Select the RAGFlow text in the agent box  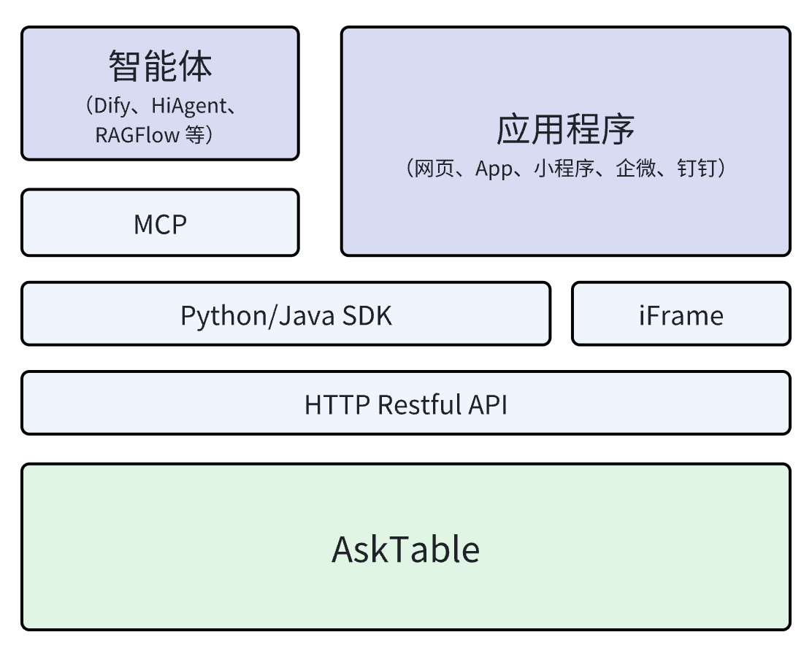tap(136, 134)
